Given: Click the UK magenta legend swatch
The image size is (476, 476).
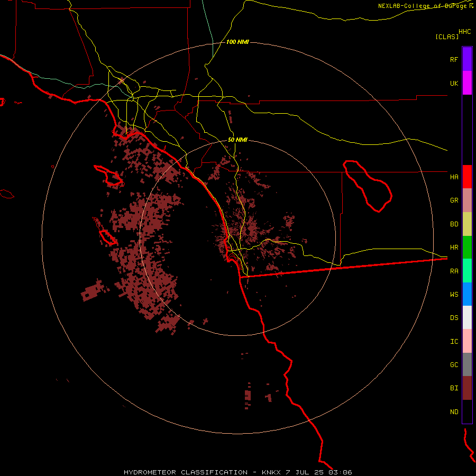Looking at the screenshot, I should [467, 83].
